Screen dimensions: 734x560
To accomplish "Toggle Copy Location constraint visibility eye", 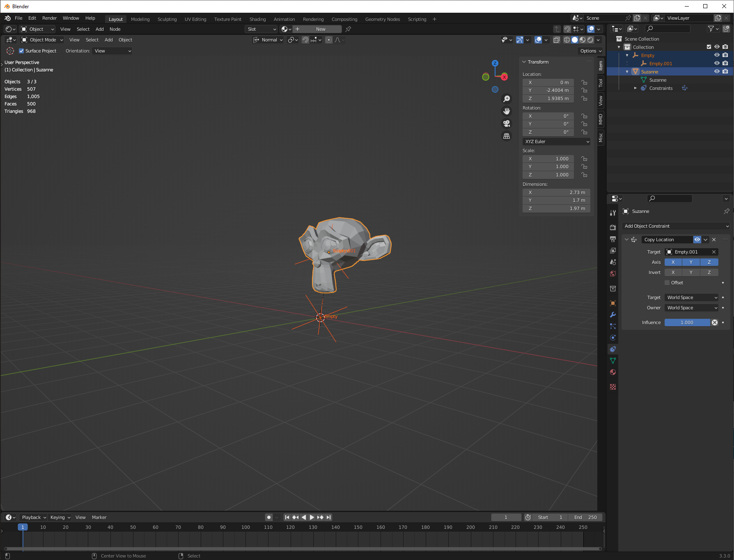I will (697, 240).
